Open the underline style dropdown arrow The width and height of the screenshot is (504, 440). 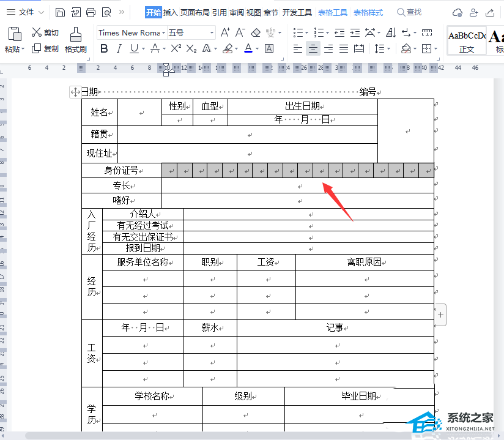[143, 49]
